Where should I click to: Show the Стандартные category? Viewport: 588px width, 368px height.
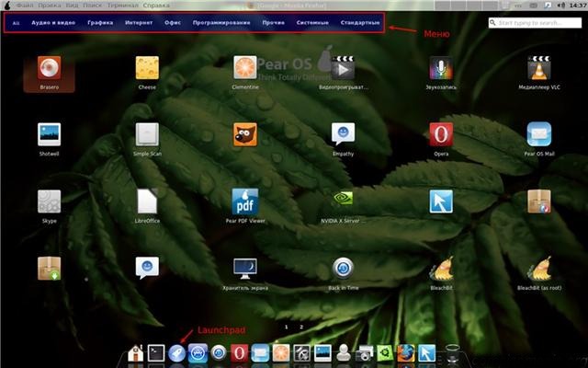(360, 22)
